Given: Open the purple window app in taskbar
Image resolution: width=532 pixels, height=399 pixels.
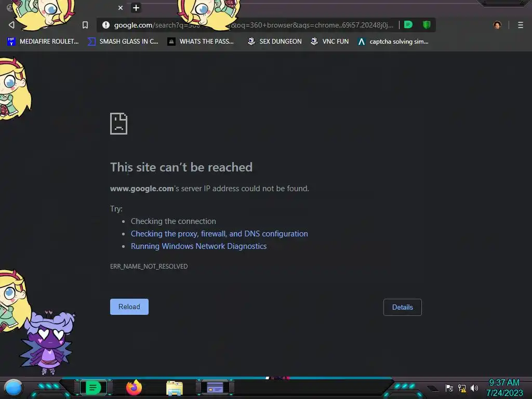Looking at the screenshot, I should (x=215, y=388).
